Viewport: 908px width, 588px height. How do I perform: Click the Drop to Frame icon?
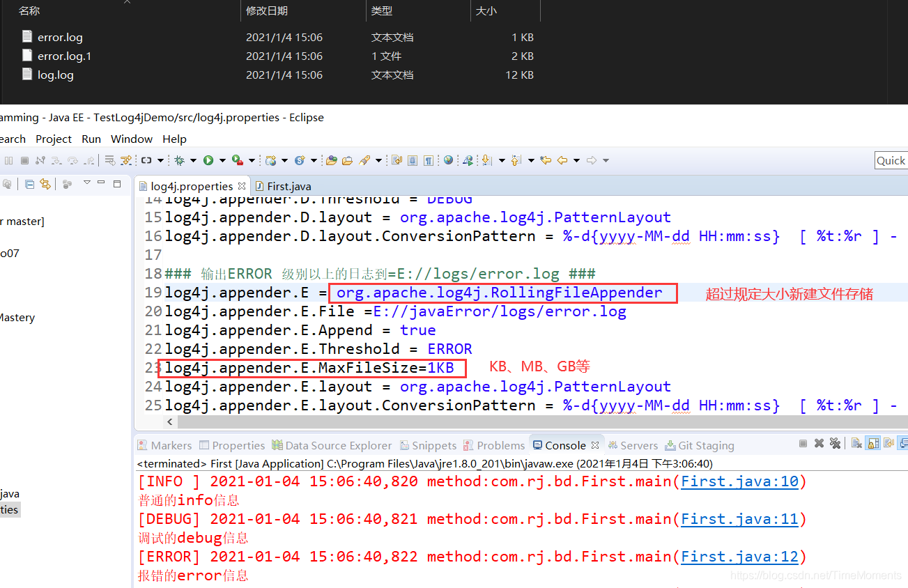(x=110, y=160)
